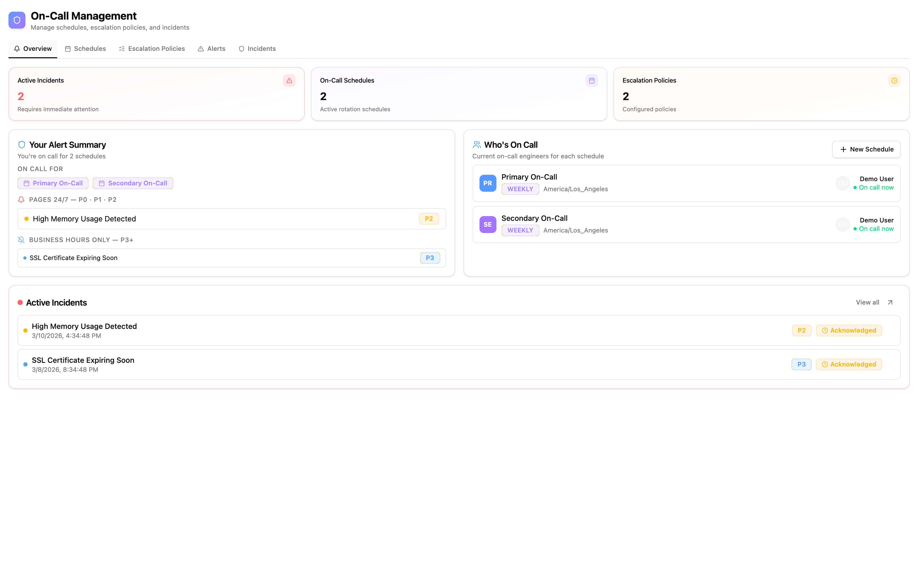Click the P2 badge in Alert Summary
Viewport: 924px width, 572px height.
click(429, 219)
